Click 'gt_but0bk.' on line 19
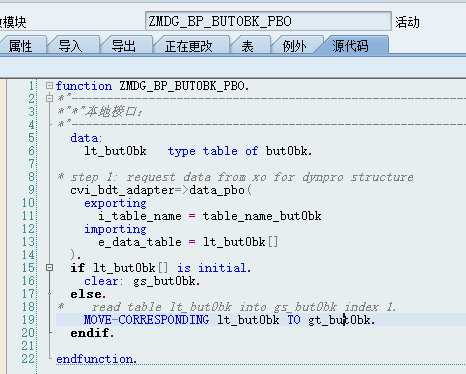 click(x=342, y=320)
